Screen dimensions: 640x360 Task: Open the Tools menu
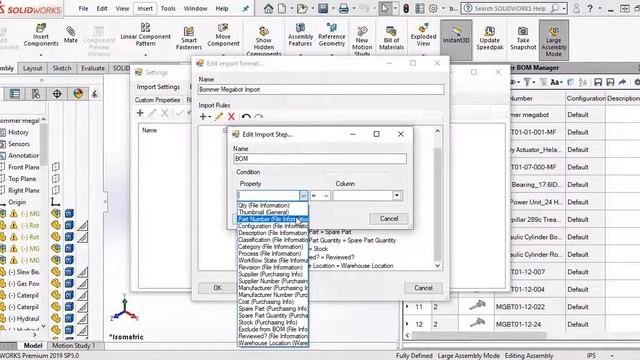coord(168,8)
